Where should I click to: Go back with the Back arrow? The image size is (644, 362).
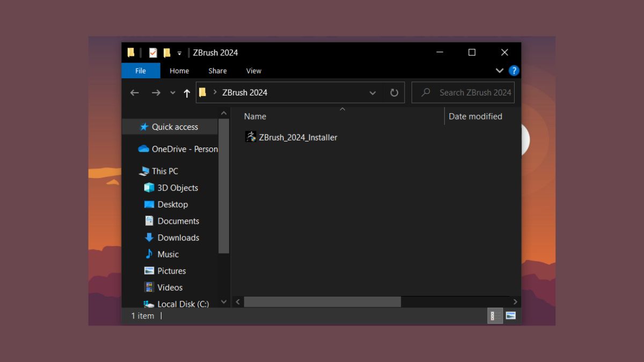[x=135, y=93]
